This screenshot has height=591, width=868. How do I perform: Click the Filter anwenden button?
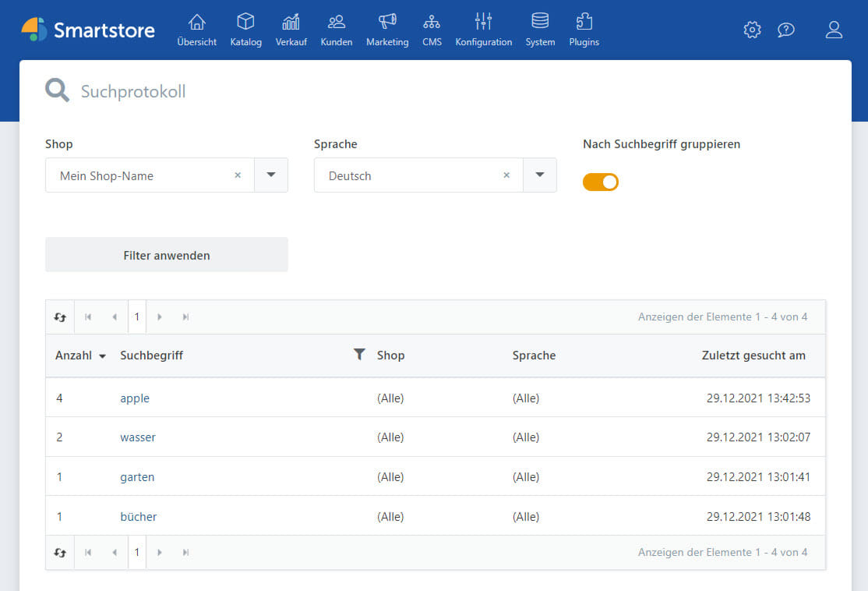click(x=167, y=255)
